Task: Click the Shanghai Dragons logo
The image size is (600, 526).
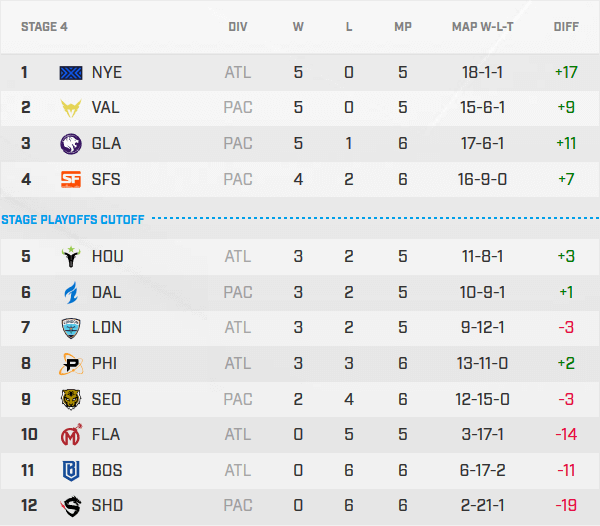Action: pos(72,506)
